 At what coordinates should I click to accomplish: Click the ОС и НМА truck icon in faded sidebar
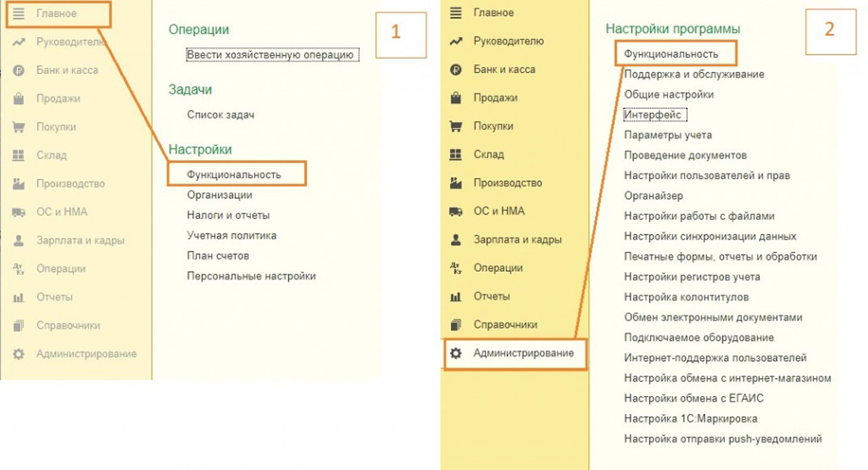point(19,213)
